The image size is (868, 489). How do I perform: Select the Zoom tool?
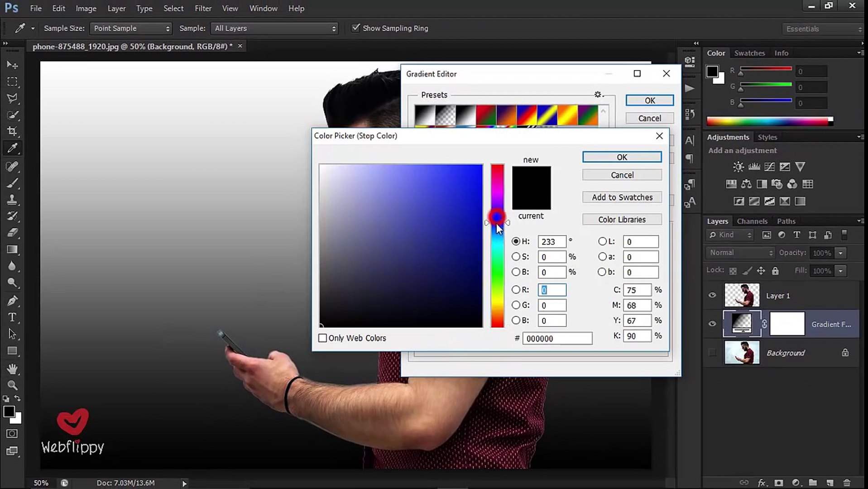click(12, 385)
